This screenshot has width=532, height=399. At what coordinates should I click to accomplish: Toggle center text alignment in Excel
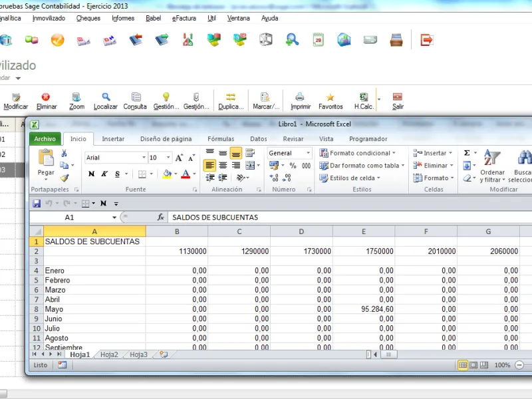223,165
